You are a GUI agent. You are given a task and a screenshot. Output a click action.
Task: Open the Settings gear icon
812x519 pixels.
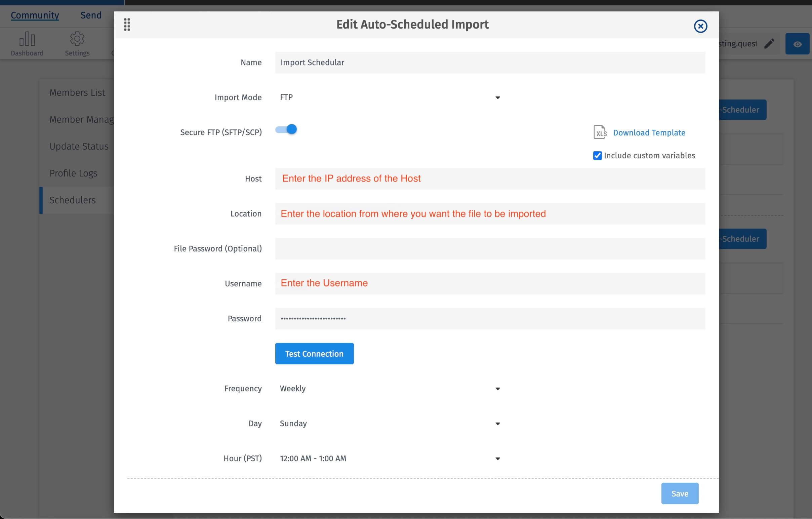pyautogui.click(x=77, y=39)
